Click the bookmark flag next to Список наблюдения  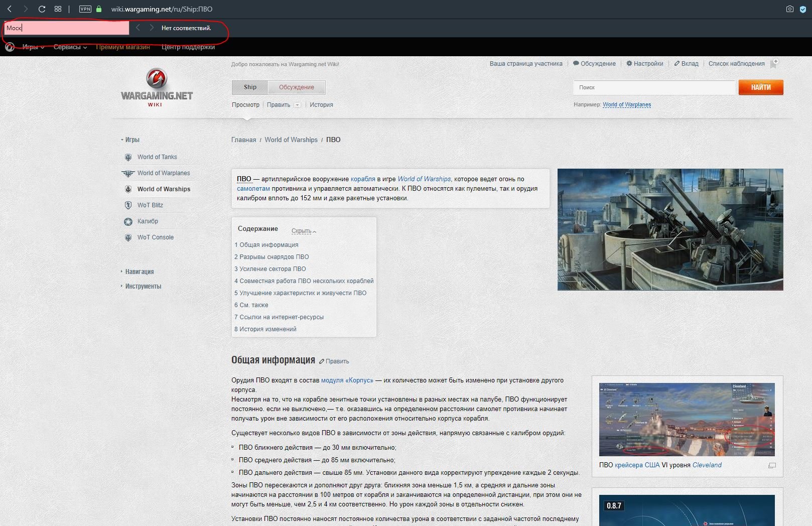coord(774,64)
